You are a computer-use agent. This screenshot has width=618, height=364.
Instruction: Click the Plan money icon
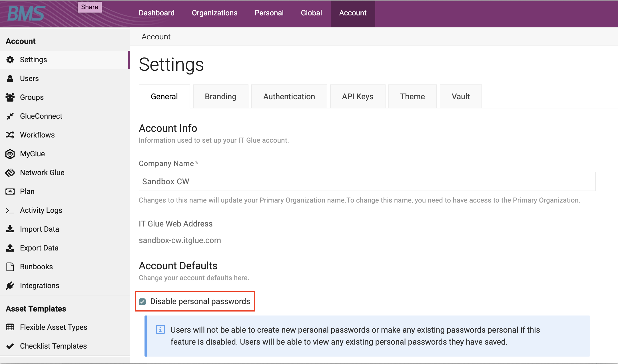click(10, 191)
